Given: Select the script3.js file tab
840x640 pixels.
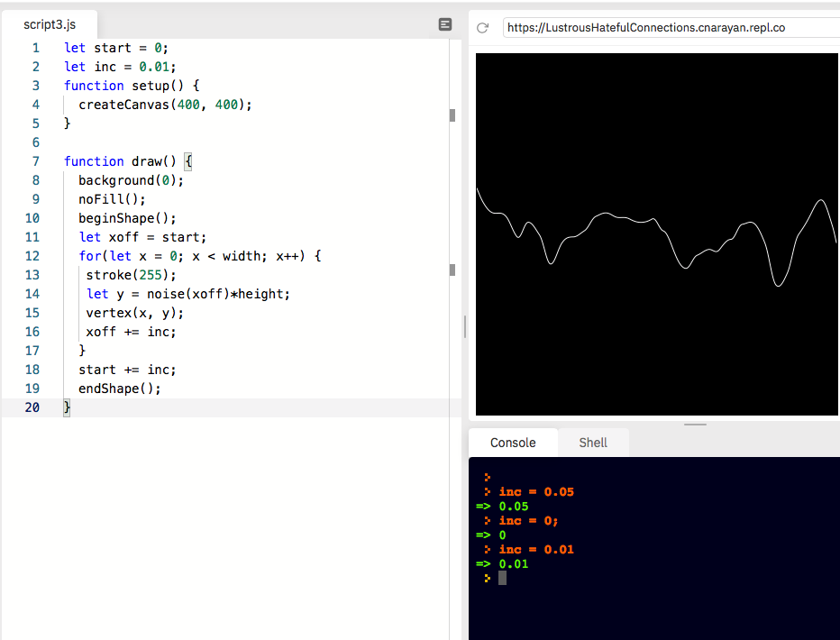Looking at the screenshot, I should pos(50,24).
